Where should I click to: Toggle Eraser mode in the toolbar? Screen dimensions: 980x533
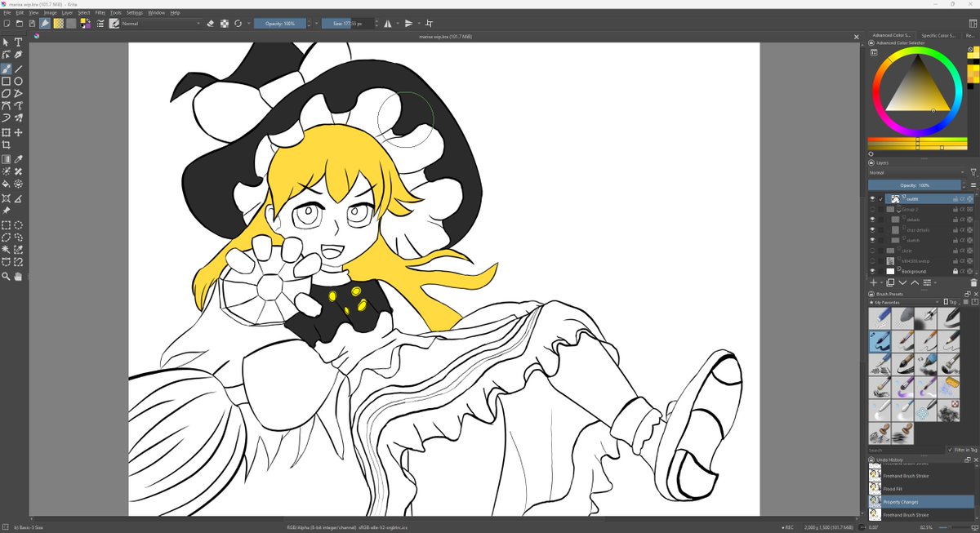point(211,24)
